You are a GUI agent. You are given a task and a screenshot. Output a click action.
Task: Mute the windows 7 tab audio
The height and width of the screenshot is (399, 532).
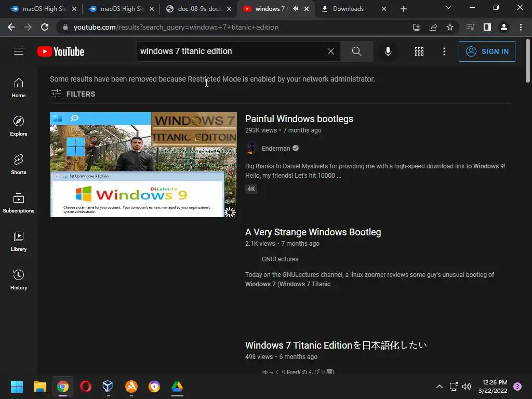[296, 9]
